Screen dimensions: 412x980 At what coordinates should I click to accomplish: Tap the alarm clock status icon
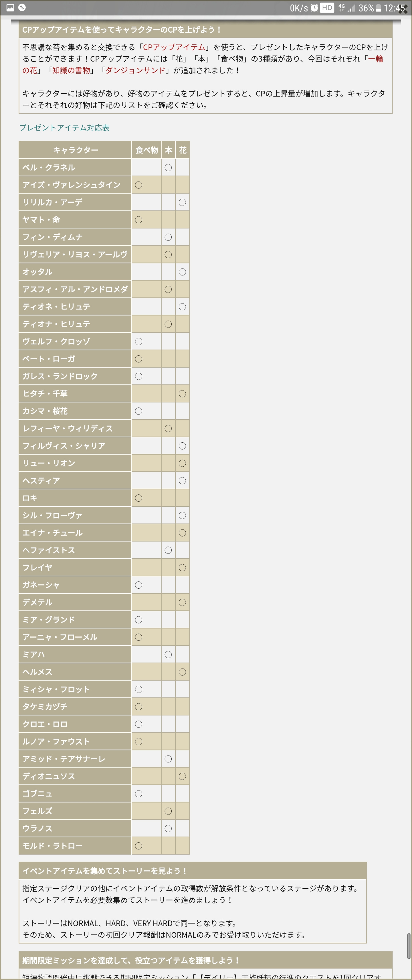coord(314,8)
